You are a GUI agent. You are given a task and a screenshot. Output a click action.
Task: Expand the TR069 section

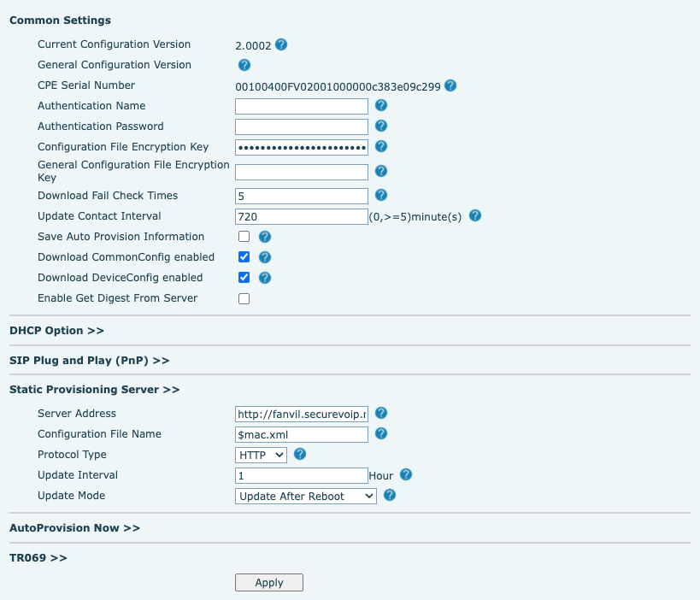coord(38,558)
